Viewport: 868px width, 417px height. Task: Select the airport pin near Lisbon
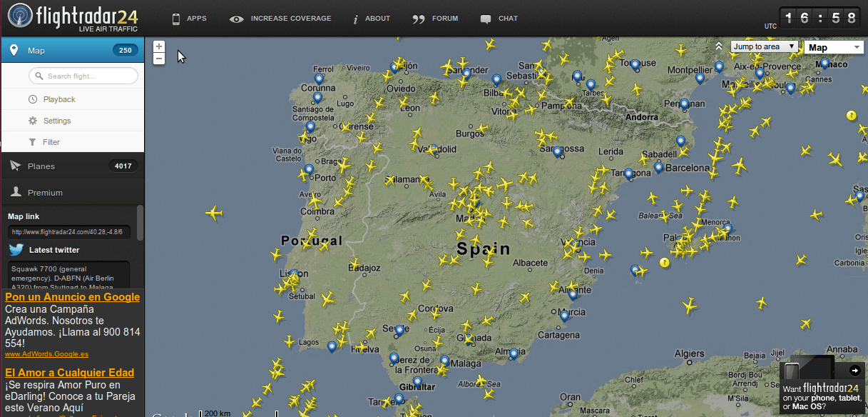tap(295, 274)
